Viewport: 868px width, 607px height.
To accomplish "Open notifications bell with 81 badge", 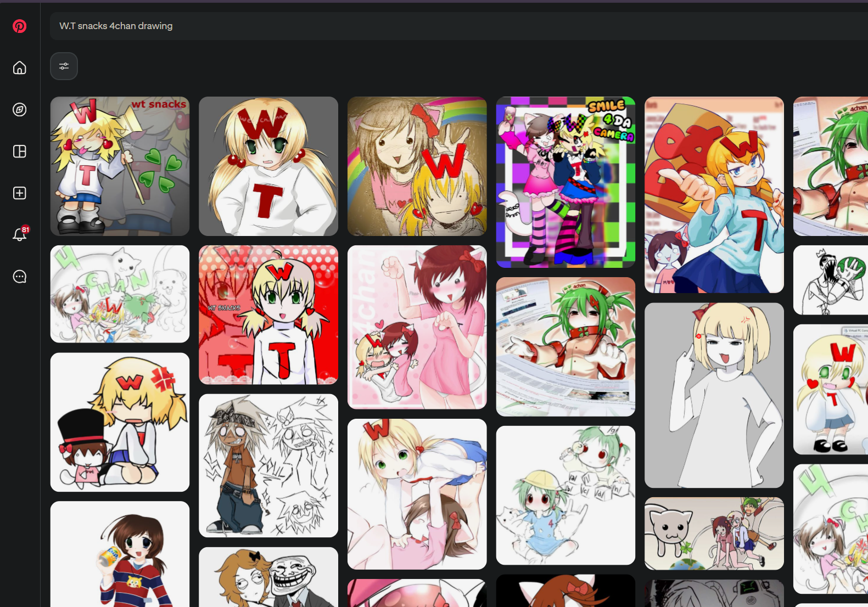I will [20, 234].
